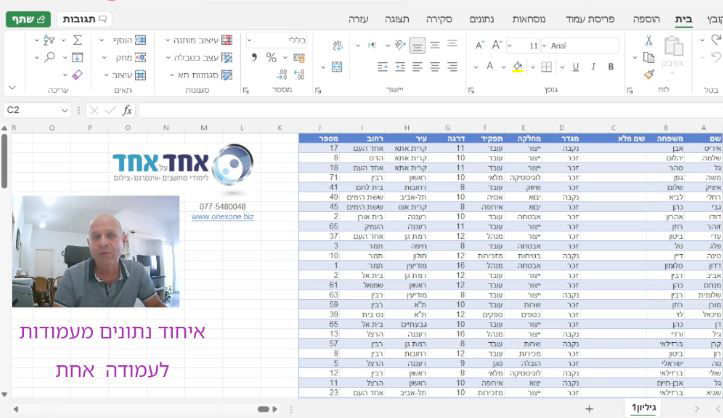Click the green Share (שתף) button
Image resolution: width=723 pixels, height=418 pixels.
28,19
